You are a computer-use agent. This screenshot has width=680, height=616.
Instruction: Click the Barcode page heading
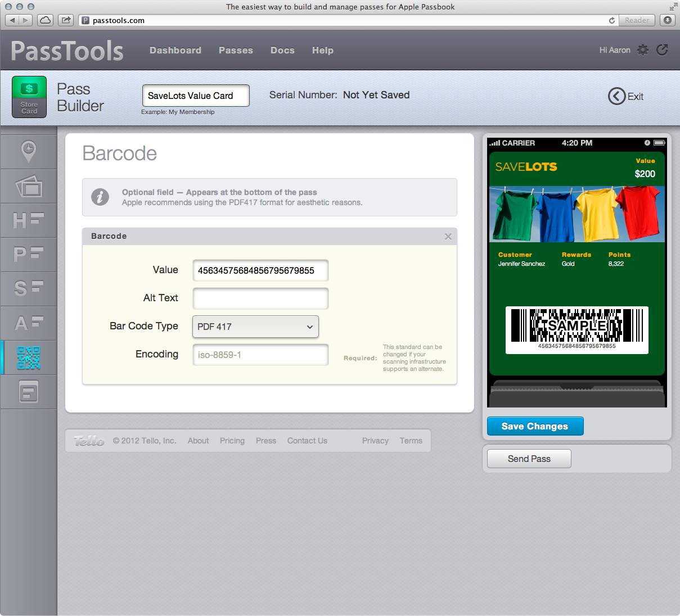[x=120, y=153]
